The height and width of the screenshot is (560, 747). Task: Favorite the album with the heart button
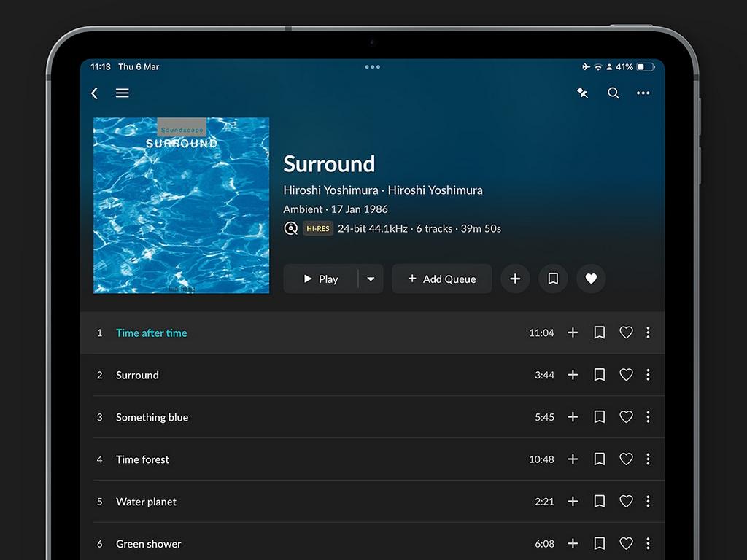tap(591, 279)
